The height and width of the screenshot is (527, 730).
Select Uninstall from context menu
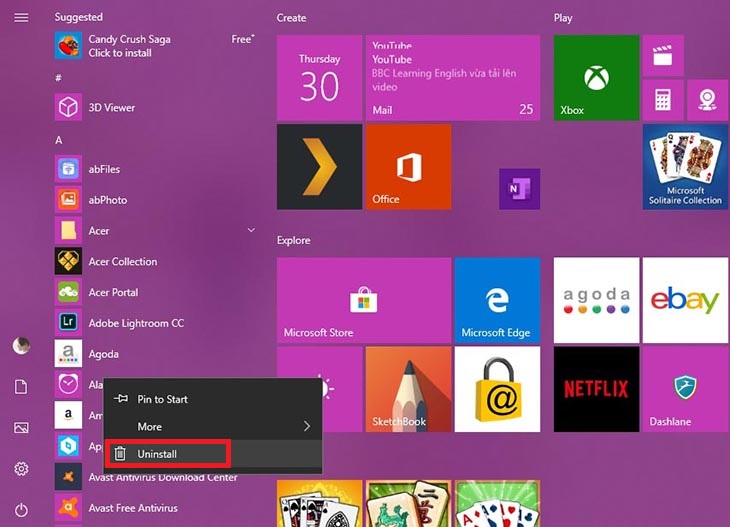point(168,454)
